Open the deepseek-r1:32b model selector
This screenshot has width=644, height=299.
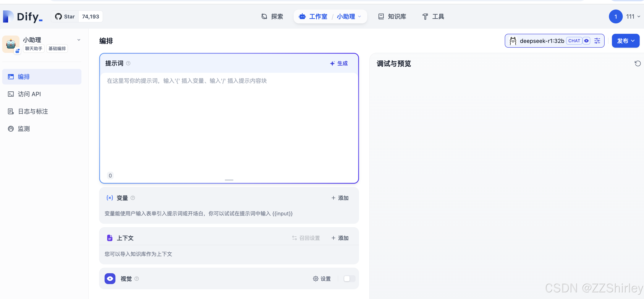pyautogui.click(x=542, y=41)
